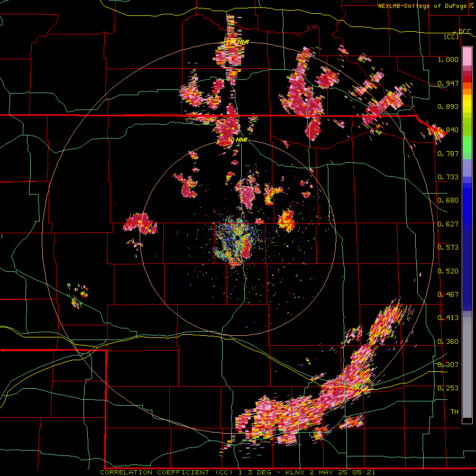This screenshot has height=476, width=476.
Task: Click the 0.680 scale value
Action: tap(448, 200)
